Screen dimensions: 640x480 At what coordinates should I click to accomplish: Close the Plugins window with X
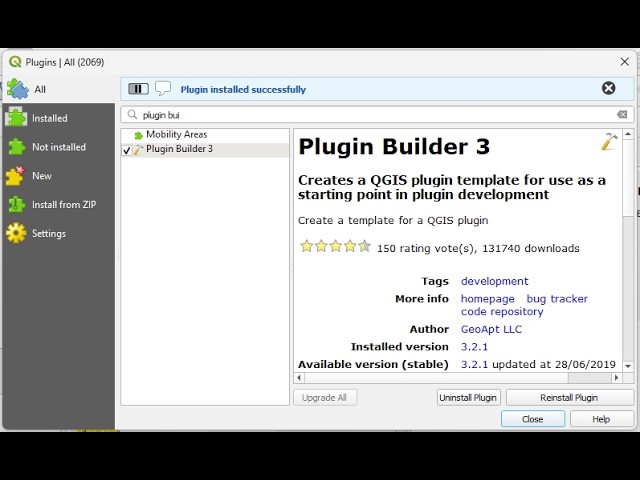[x=624, y=62]
